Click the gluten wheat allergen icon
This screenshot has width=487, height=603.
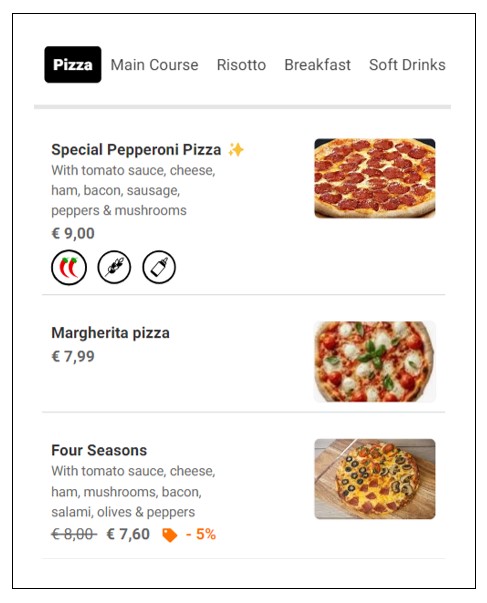[114, 267]
